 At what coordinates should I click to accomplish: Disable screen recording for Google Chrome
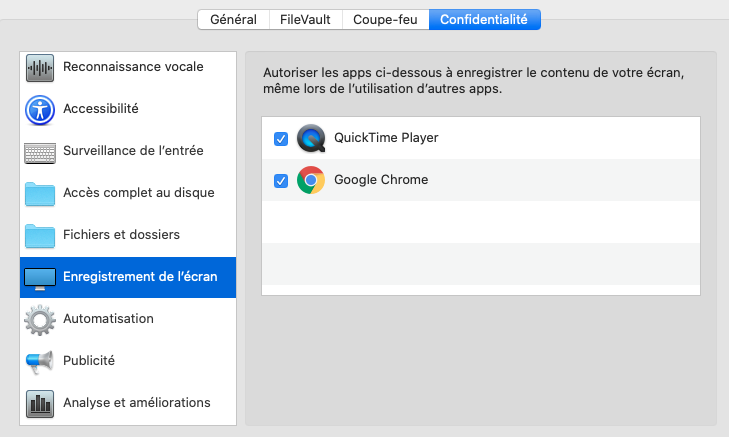point(281,180)
